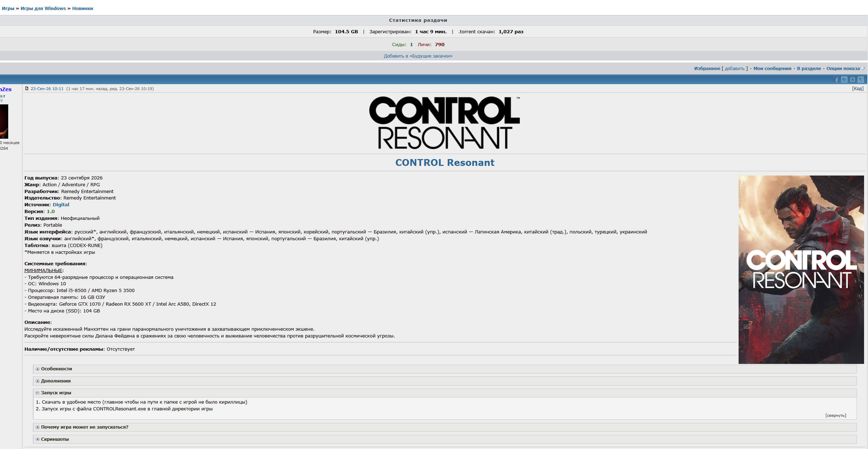868x449 pixels.
Task: Click the добавить link next to Избранное
Action: pyautogui.click(x=735, y=68)
